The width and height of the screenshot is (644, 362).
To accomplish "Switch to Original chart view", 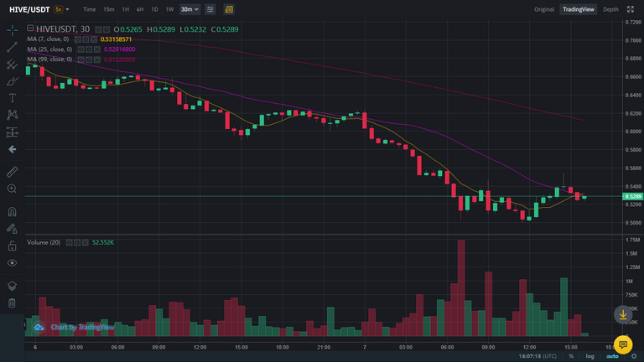I will point(544,9).
